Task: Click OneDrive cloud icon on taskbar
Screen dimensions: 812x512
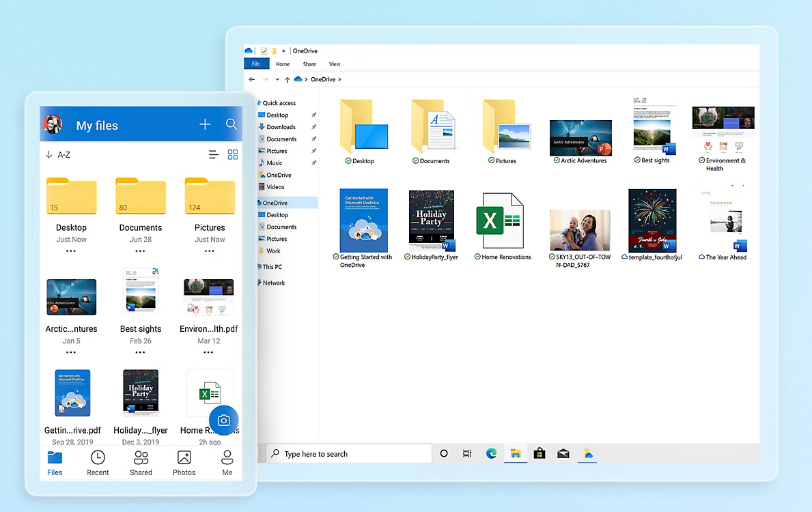Action: pos(587,453)
